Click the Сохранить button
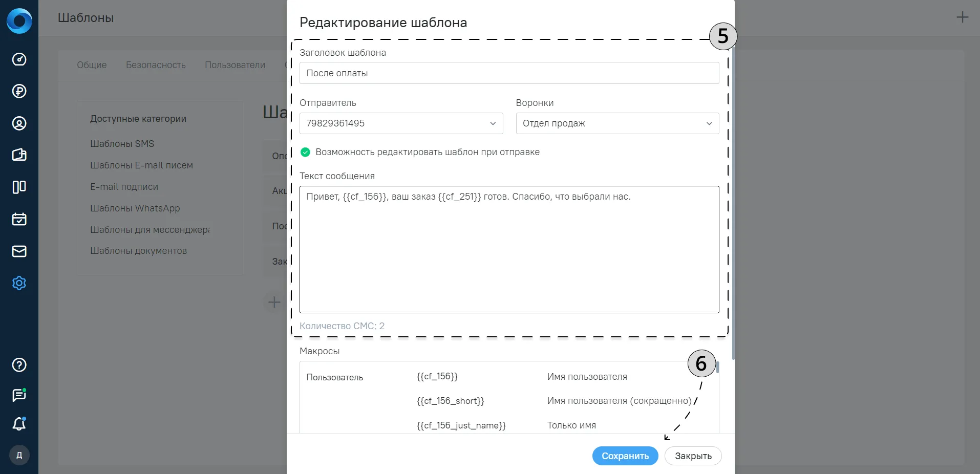This screenshot has width=980, height=474. click(x=625, y=456)
